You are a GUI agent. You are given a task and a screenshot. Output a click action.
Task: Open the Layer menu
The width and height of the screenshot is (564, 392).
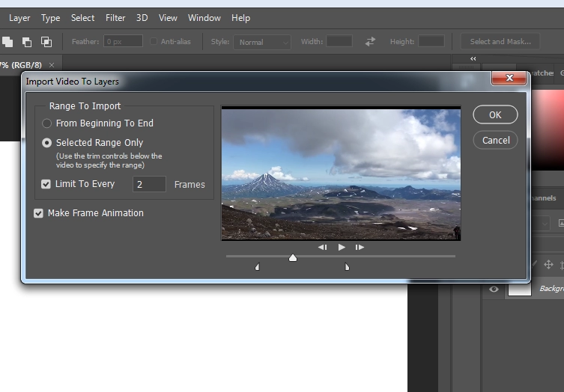pyautogui.click(x=19, y=18)
